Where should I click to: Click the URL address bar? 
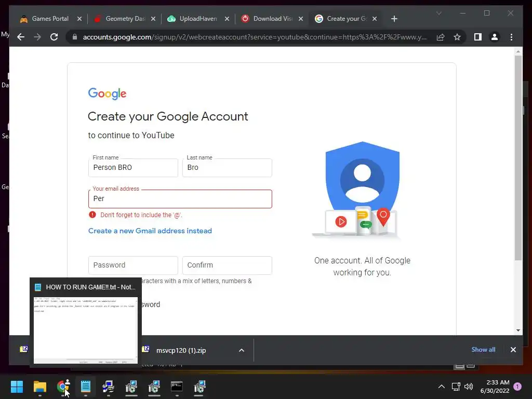(255, 37)
